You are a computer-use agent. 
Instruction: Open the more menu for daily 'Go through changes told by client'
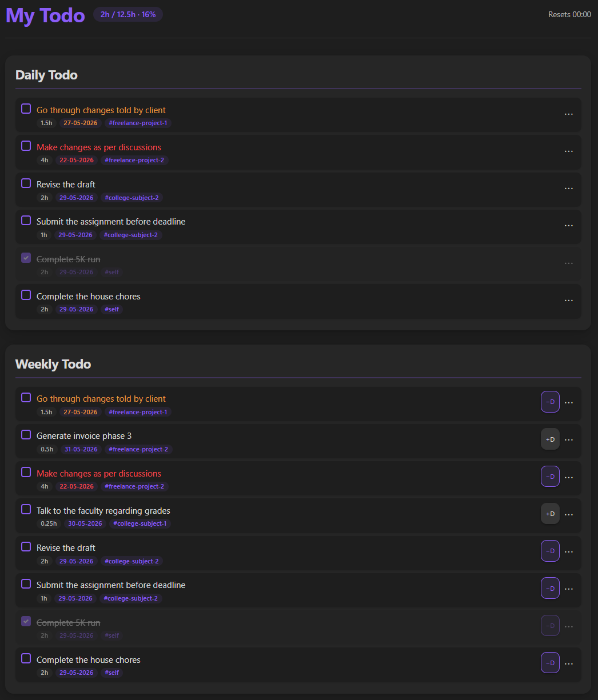pyautogui.click(x=568, y=114)
